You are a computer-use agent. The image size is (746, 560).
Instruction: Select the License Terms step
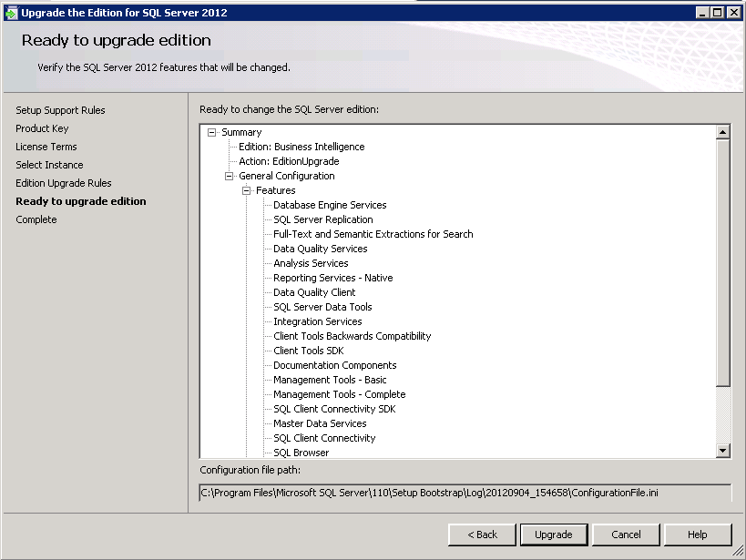coord(46,147)
